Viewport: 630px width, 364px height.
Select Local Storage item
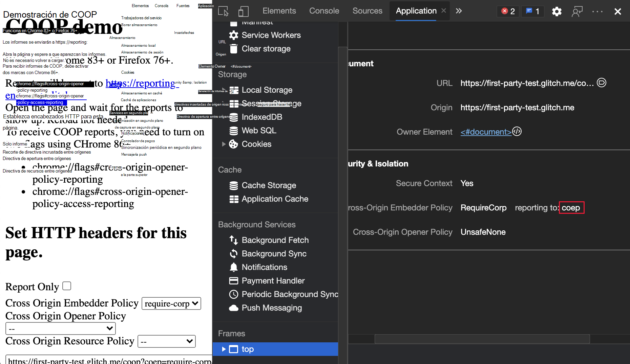[x=267, y=90]
